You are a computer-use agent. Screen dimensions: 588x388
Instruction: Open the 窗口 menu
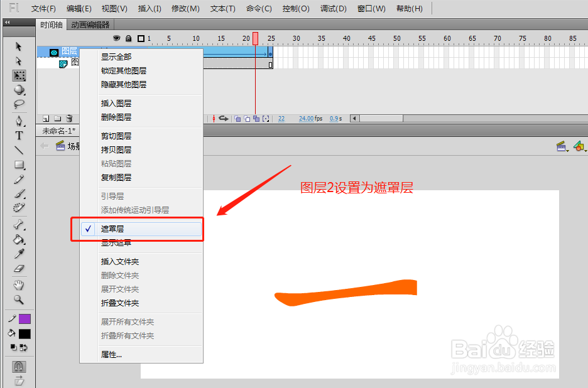click(x=371, y=8)
